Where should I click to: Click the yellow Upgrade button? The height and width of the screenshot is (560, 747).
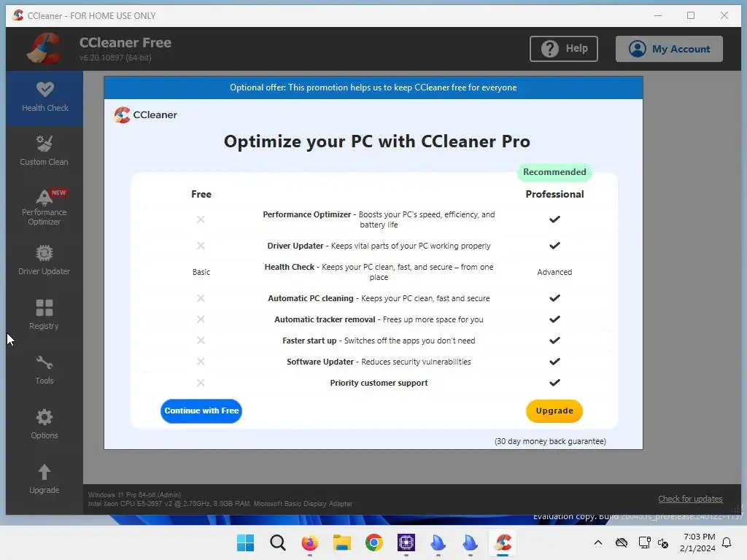(554, 411)
